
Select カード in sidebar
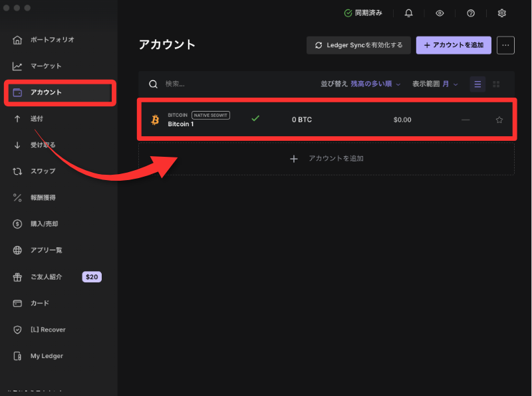40,303
